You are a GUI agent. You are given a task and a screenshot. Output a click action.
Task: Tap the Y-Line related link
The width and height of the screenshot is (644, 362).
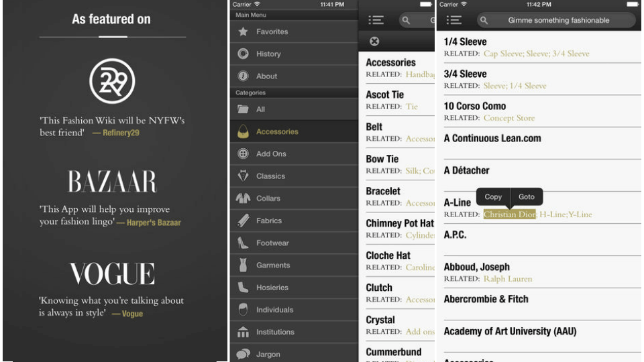pyautogui.click(x=580, y=215)
